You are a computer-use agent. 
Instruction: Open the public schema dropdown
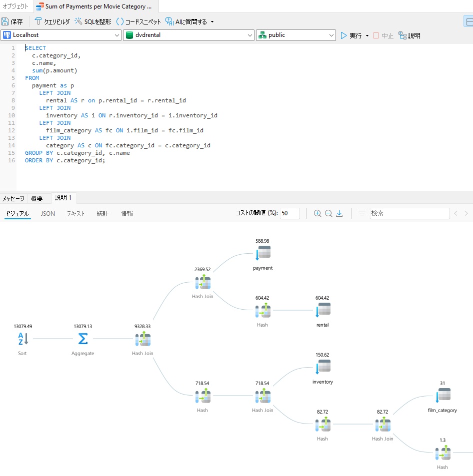[x=296, y=35]
